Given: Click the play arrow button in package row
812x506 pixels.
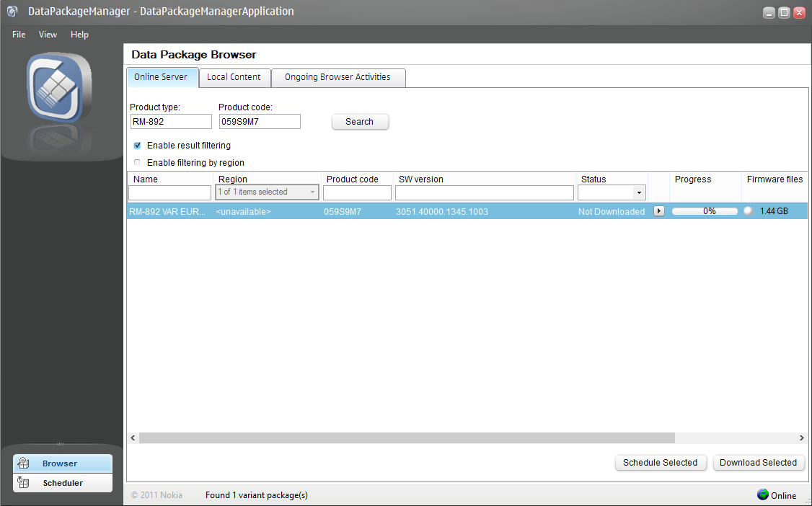Looking at the screenshot, I should pyautogui.click(x=658, y=211).
